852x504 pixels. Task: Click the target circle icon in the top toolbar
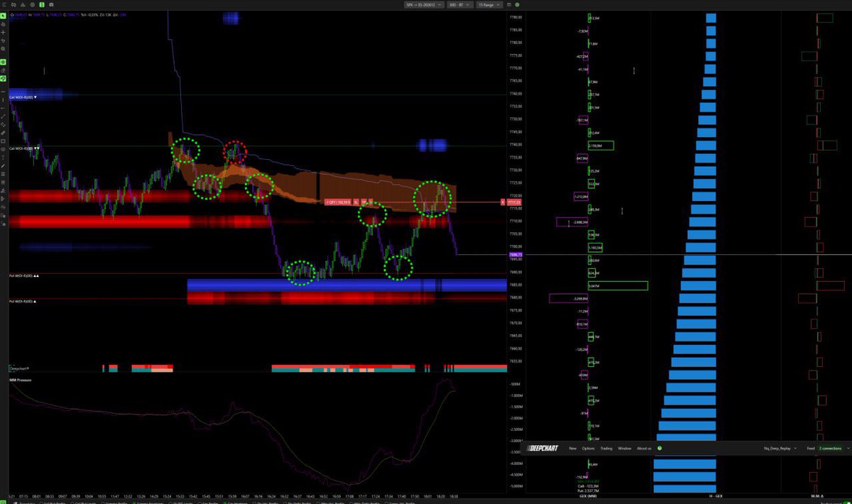pos(33,4)
